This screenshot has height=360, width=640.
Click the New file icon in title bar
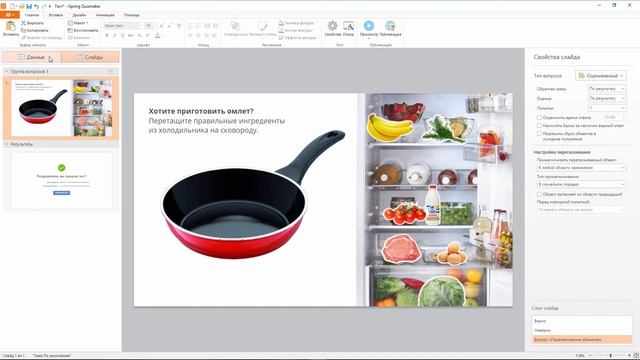(13, 6)
